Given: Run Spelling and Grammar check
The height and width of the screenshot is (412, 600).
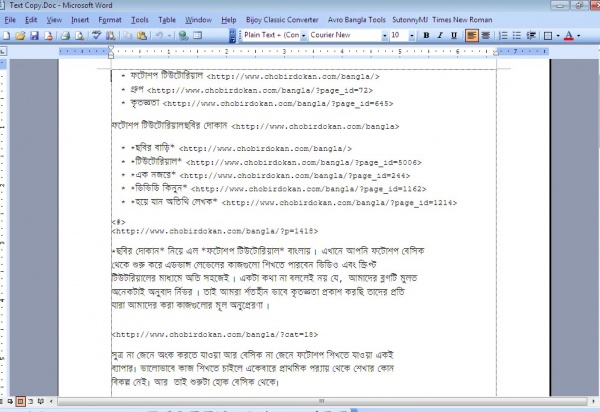Looking at the screenshot, I should [96, 36].
